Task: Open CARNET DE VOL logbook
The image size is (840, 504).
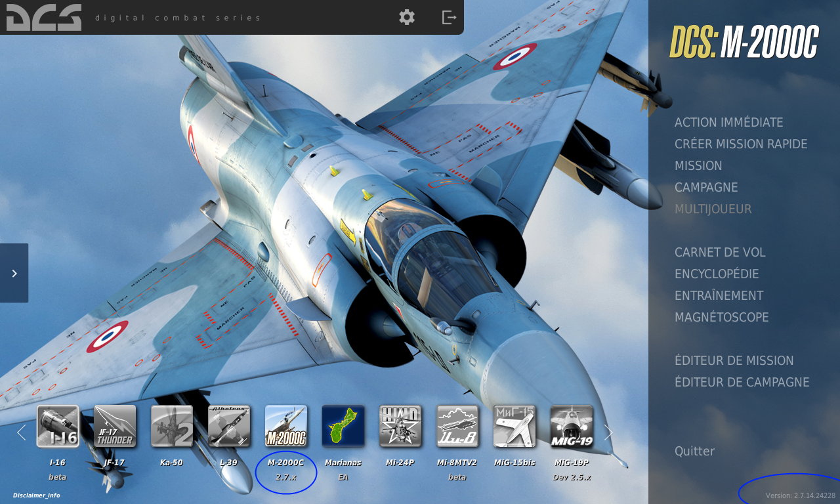Action: (720, 253)
